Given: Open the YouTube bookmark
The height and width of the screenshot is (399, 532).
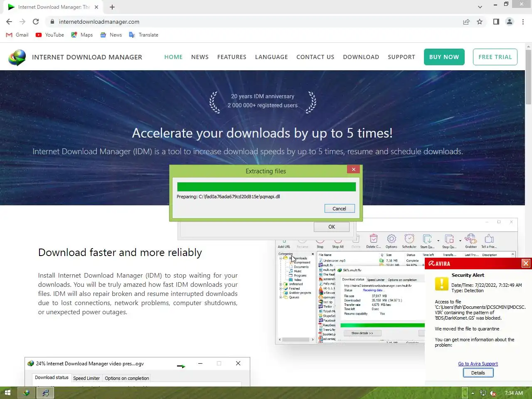Looking at the screenshot, I should tap(50, 35).
